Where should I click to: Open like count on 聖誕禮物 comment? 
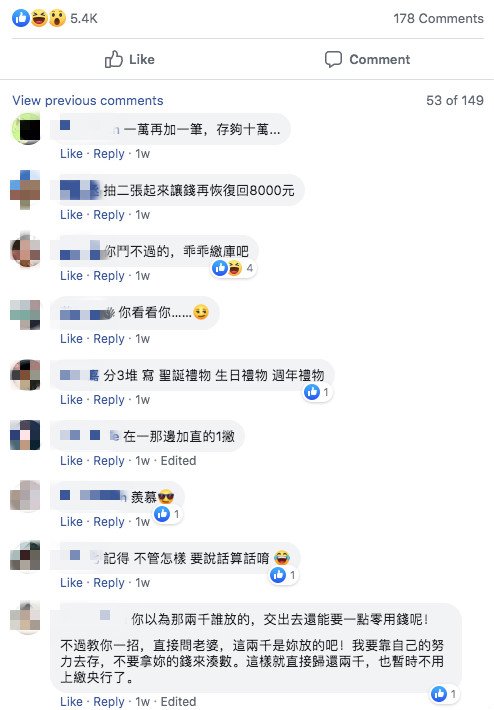[318, 392]
